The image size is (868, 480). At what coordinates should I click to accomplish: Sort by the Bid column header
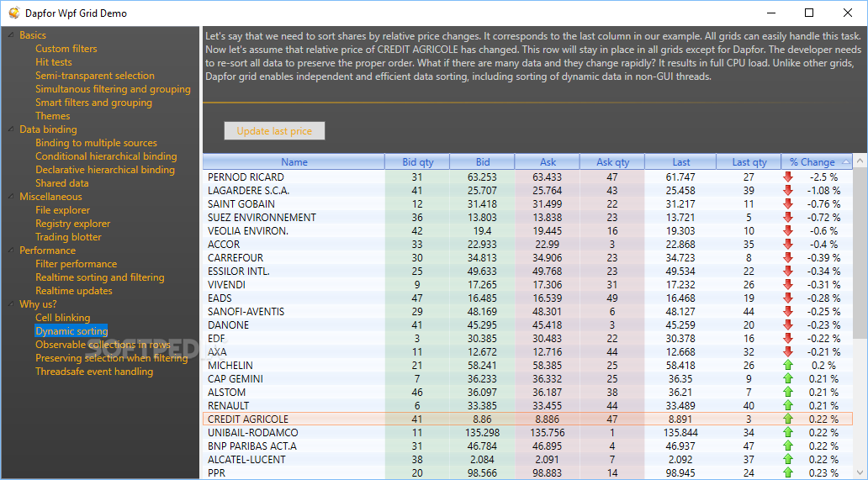(x=482, y=162)
